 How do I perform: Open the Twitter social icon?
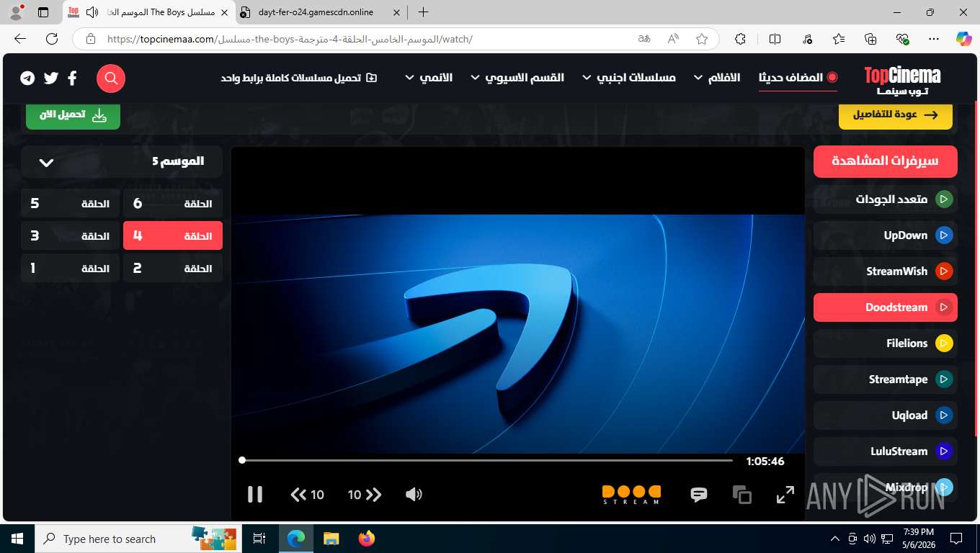pyautogui.click(x=50, y=78)
